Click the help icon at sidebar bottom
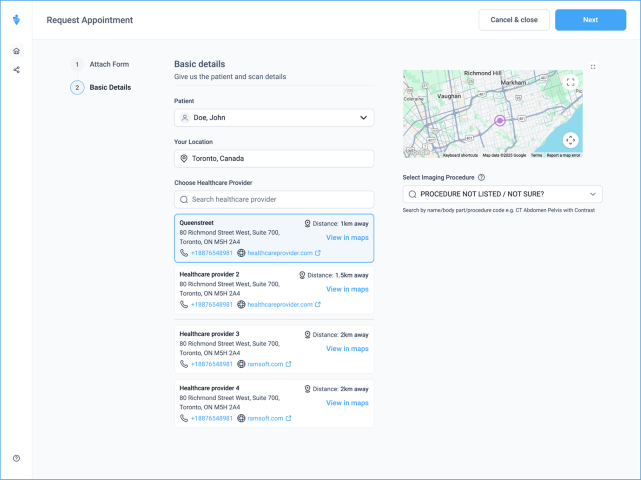 (16, 458)
